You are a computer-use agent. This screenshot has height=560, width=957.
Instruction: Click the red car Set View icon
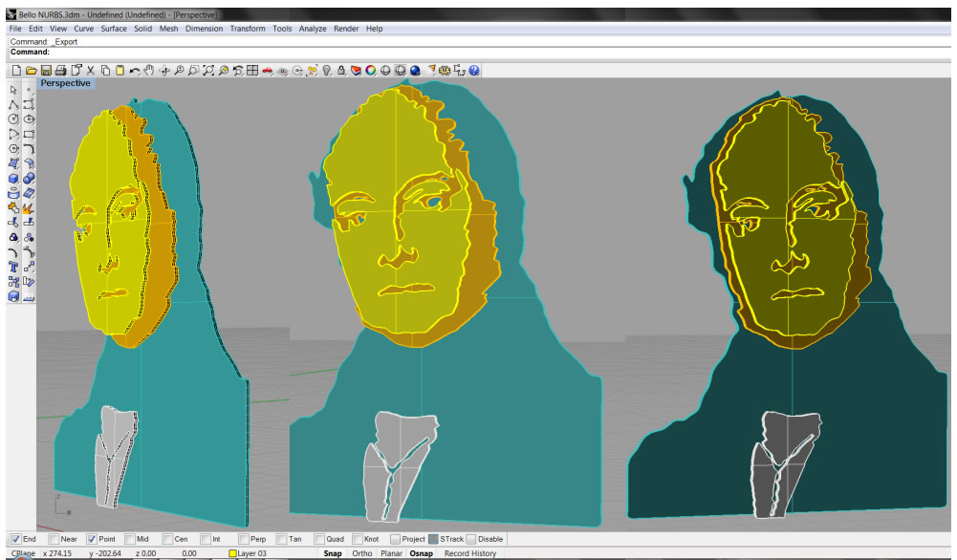268,71
